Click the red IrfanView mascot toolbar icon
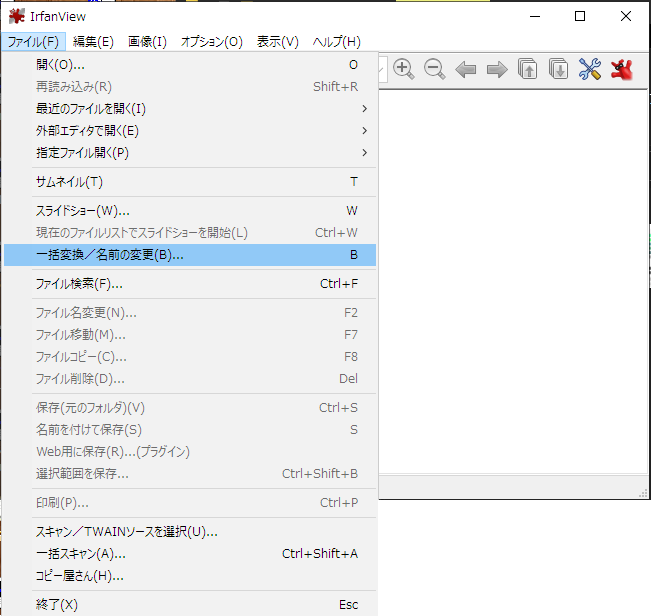Screen dimensions: 651x616 point(622,69)
